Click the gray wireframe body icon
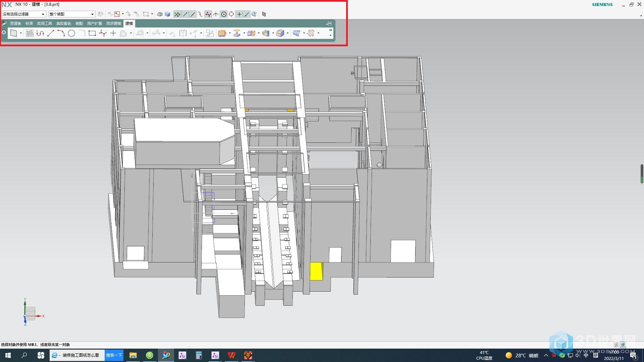This screenshot has height=362, width=644. [160, 14]
